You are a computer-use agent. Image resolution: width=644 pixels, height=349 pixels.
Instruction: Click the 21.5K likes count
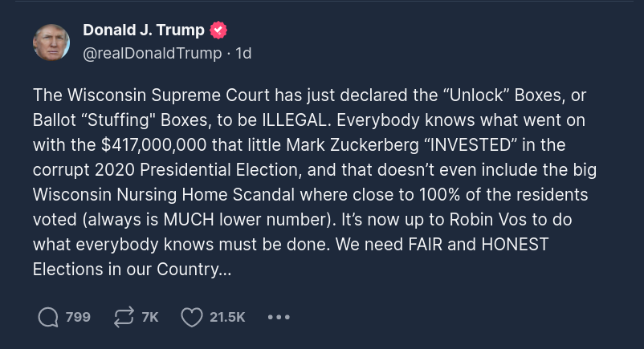tap(227, 318)
